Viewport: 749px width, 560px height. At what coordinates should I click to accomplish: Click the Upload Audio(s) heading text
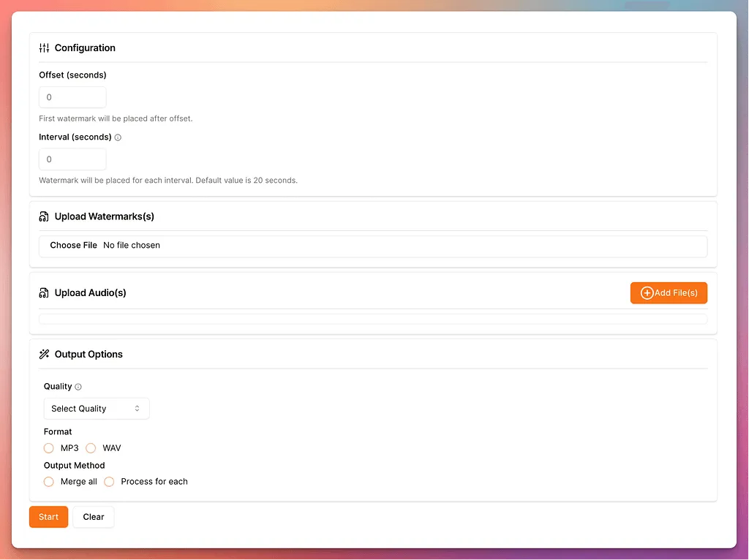point(90,293)
